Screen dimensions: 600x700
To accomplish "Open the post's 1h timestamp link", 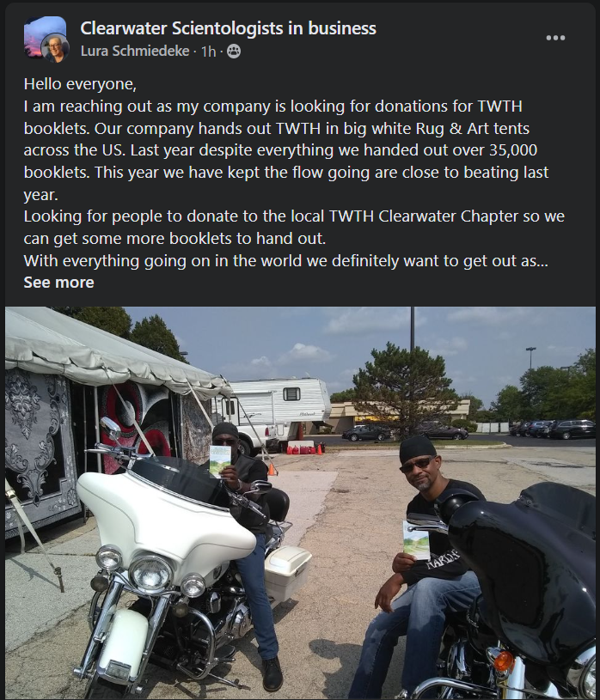I will 209,52.
